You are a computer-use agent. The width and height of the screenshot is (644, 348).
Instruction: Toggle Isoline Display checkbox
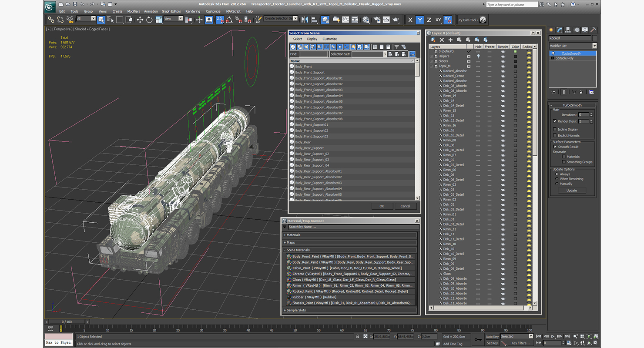tap(554, 129)
